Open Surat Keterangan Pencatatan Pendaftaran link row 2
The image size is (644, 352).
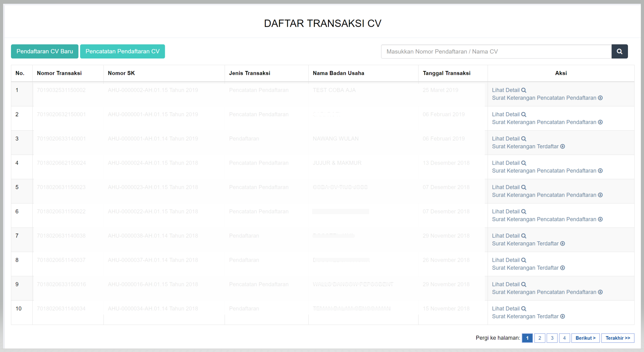tap(544, 122)
